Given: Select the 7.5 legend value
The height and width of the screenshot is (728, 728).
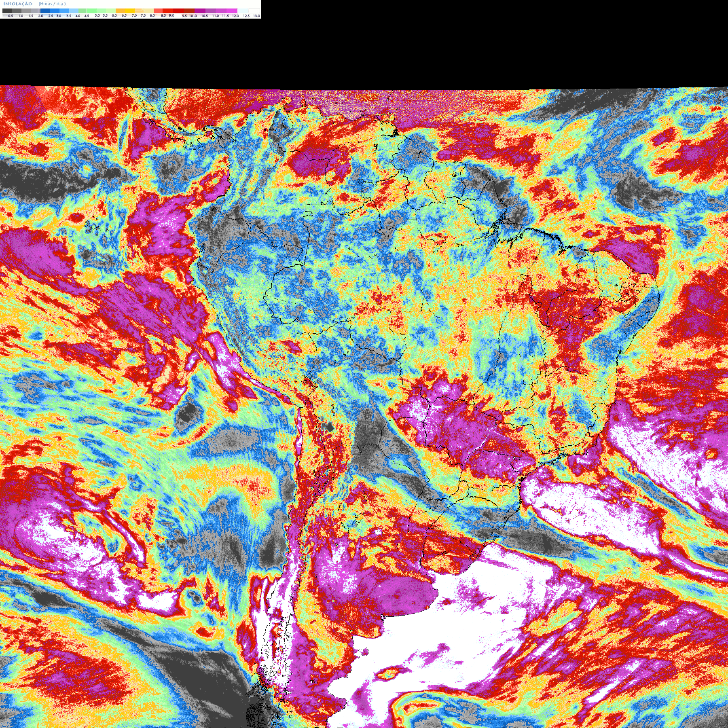Looking at the screenshot, I should point(143,15).
